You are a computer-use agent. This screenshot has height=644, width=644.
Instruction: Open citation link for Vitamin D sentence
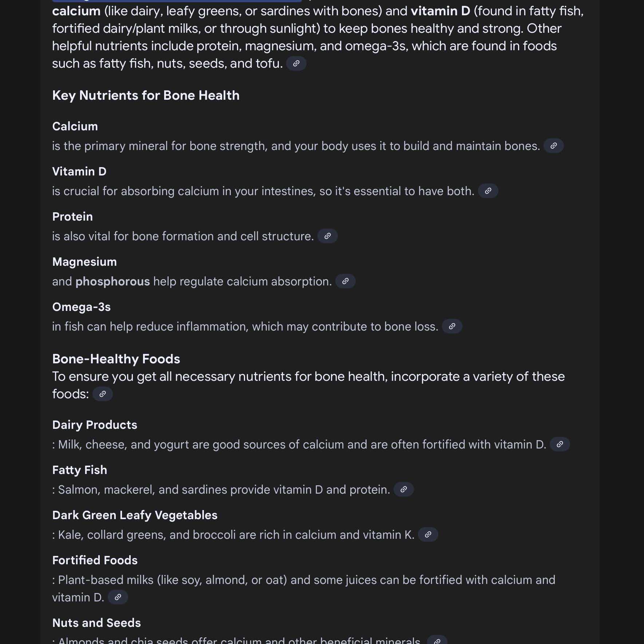tap(488, 191)
